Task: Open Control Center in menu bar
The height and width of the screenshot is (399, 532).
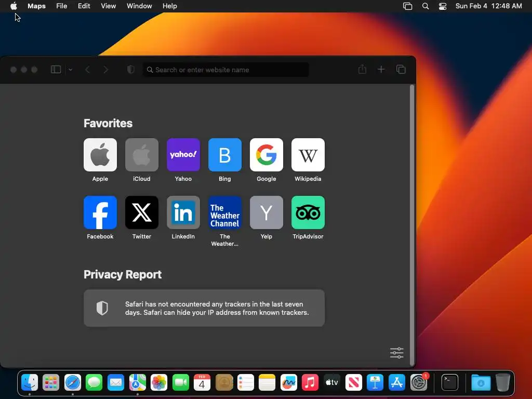Action: (443, 6)
